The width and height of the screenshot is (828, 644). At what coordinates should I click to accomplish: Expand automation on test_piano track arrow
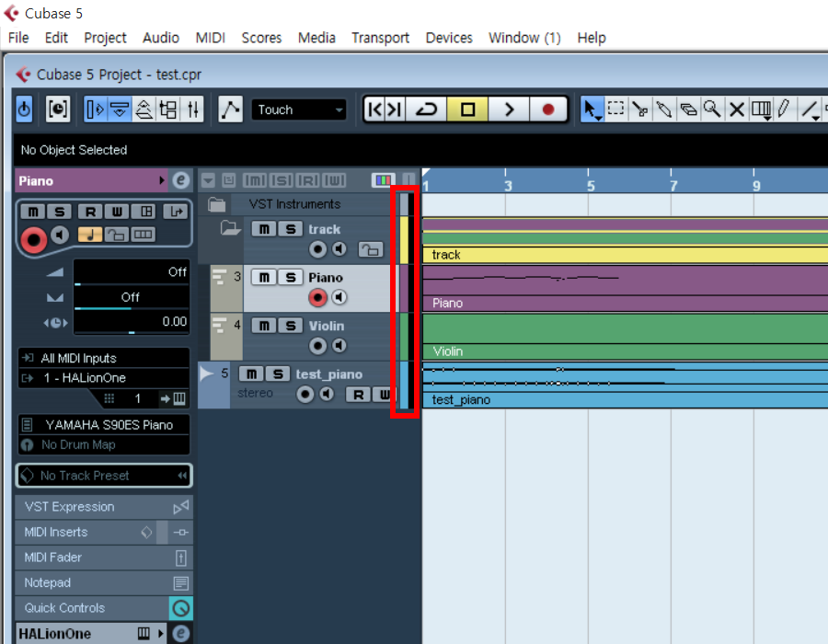pos(206,374)
